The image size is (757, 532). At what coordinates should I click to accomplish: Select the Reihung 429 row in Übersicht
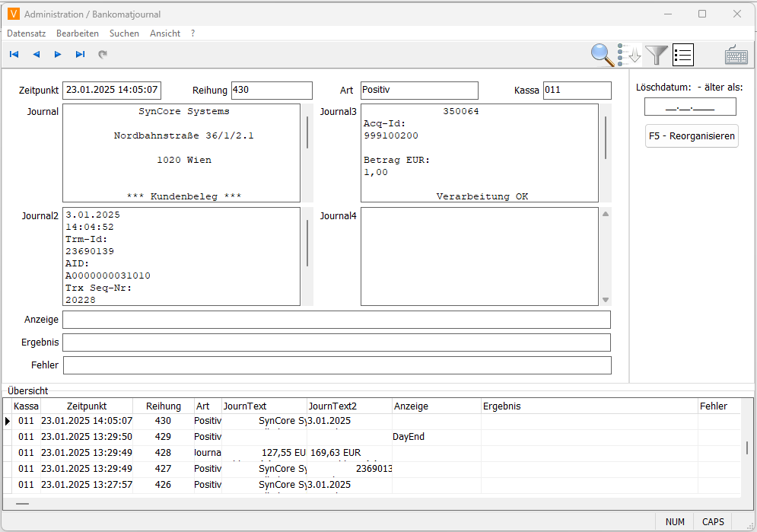point(164,437)
